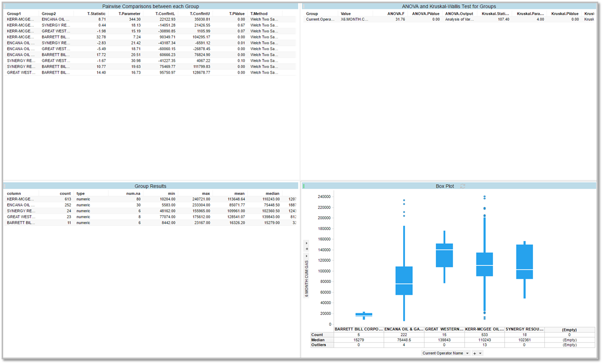Sort by the T.ConfIntL column header
Screen dimensions: 603x364
coord(165,13)
